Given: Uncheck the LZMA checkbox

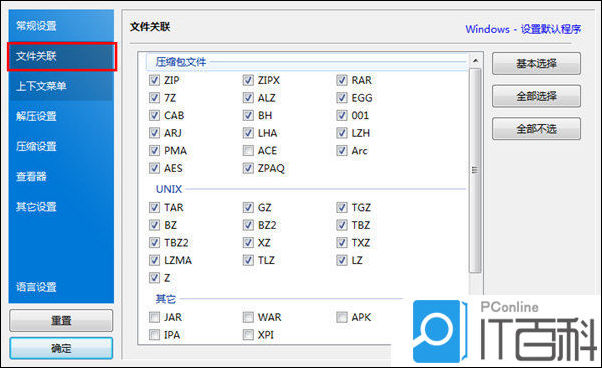Looking at the screenshot, I should (154, 260).
